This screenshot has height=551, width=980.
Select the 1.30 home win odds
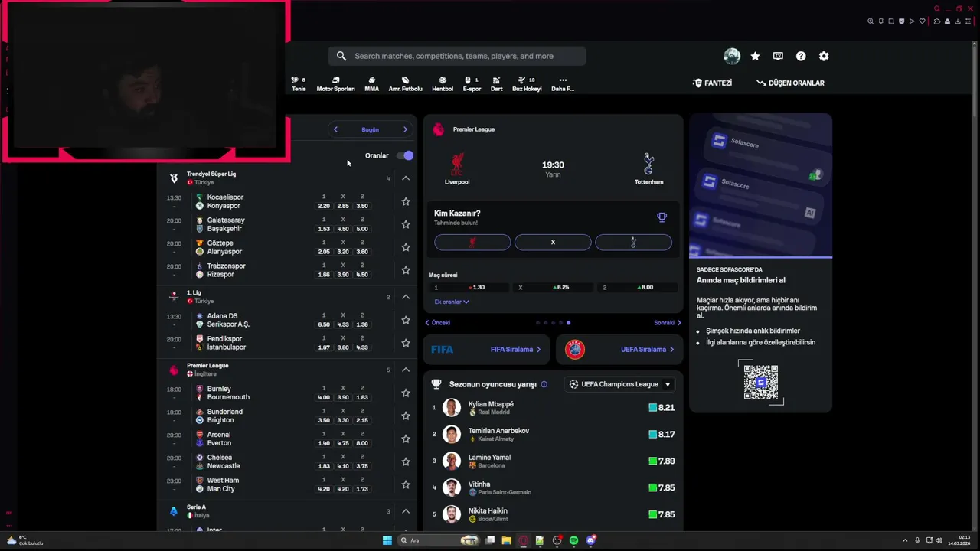[x=470, y=287]
